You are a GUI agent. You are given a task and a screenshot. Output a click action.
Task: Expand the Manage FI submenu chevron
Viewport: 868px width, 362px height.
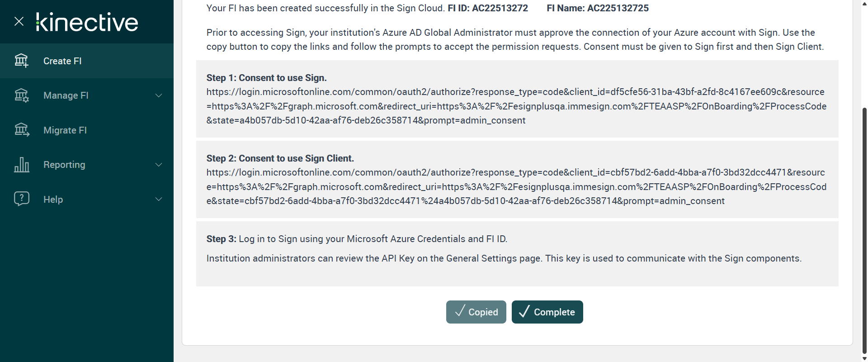tap(159, 95)
